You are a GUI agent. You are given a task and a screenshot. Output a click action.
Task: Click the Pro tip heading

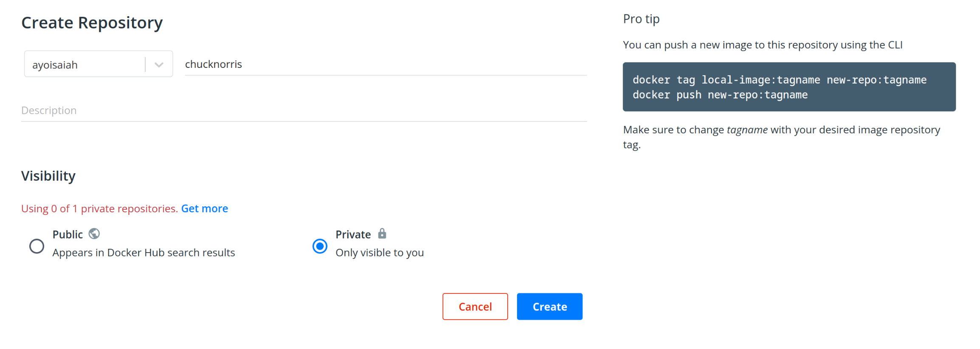[x=641, y=19]
